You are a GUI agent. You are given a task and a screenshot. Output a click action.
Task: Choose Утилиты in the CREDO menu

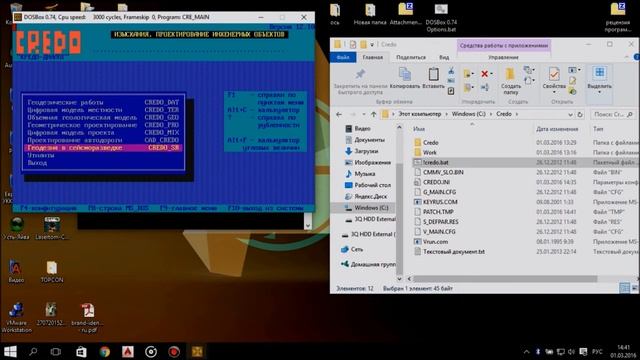pos(41,155)
